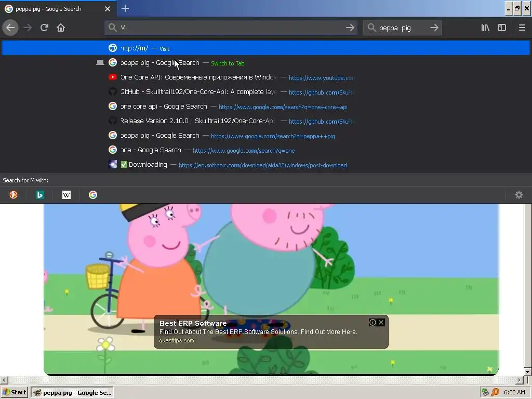Click the YouTube favicon in suggestions

tap(113, 77)
